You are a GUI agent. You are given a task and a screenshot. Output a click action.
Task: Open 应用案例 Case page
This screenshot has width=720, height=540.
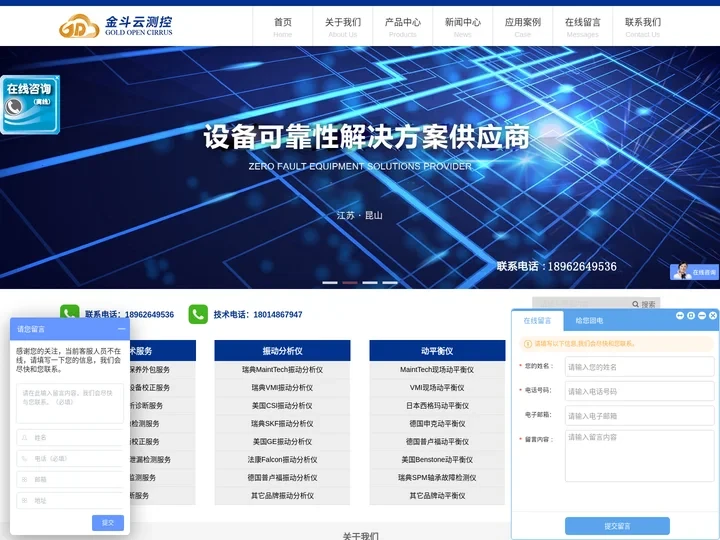pos(523,27)
